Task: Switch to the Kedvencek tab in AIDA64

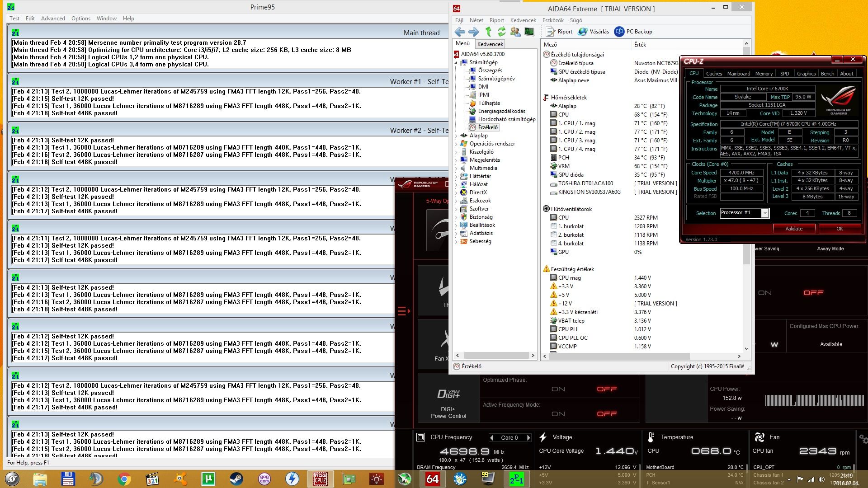Action: click(490, 44)
